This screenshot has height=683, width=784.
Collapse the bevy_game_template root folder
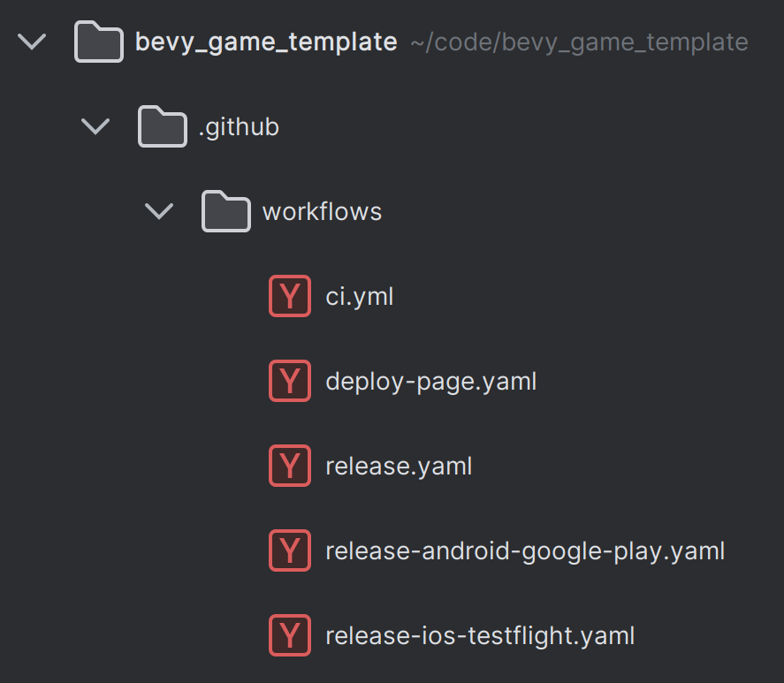pos(32,41)
